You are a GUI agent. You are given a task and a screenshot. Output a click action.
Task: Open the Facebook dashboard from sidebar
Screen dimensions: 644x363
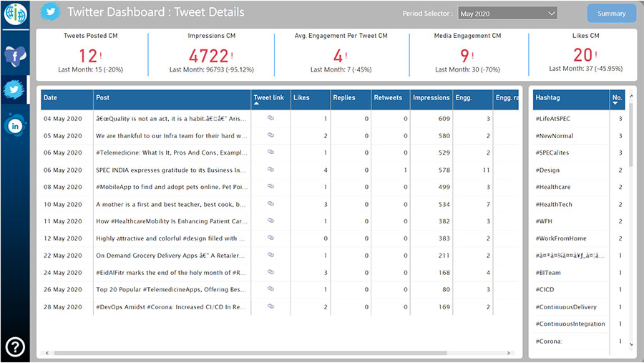pyautogui.click(x=15, y=56)
